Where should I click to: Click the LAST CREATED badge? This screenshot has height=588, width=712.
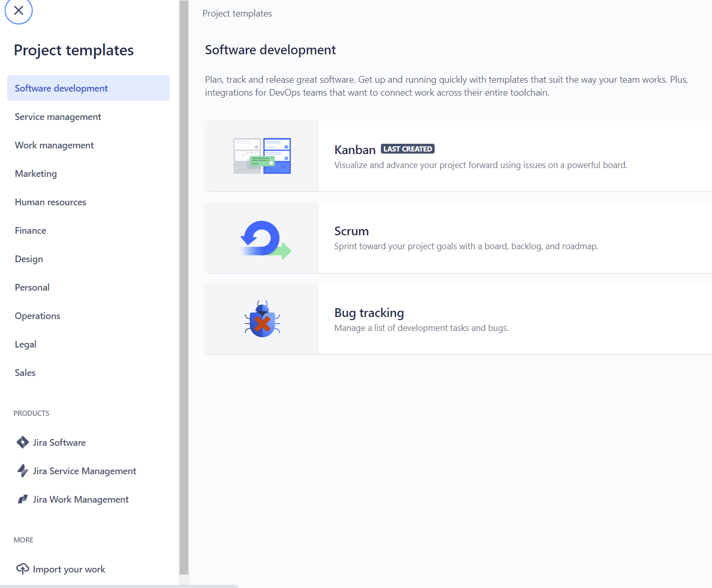click(408, 149)
